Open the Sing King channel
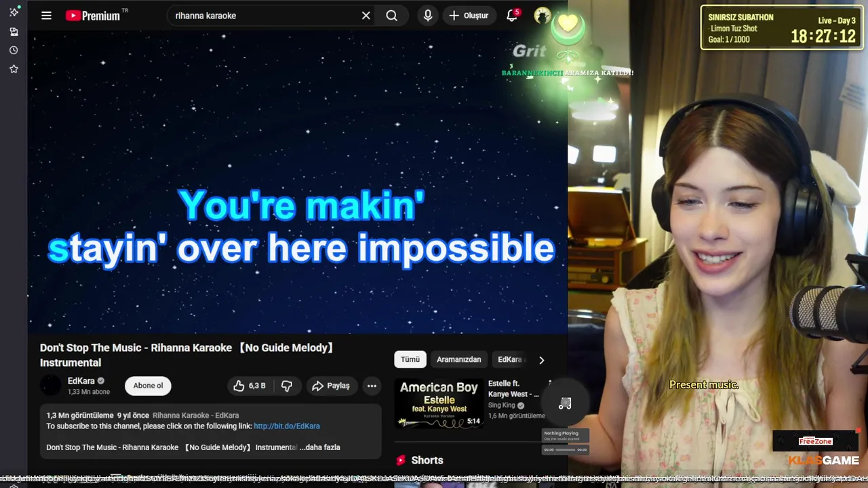This screenshot has width=868, height=488. tap(502, 405)
